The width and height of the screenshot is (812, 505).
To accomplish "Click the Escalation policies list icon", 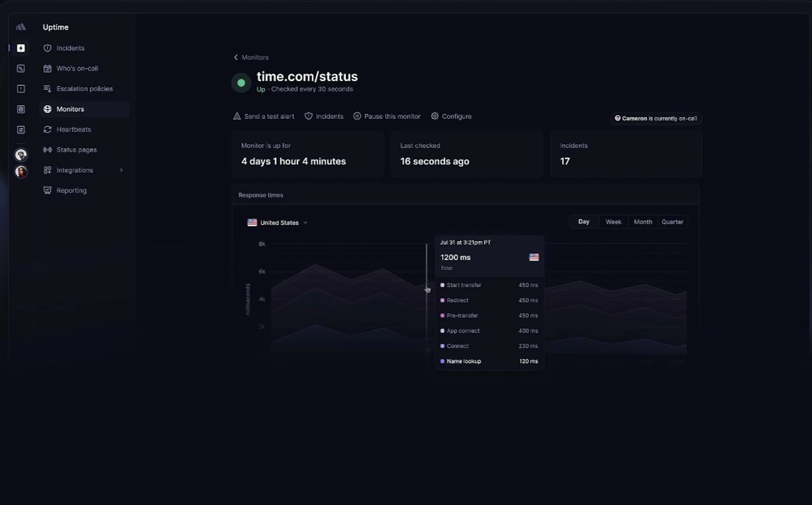I will tap(47, 89).
